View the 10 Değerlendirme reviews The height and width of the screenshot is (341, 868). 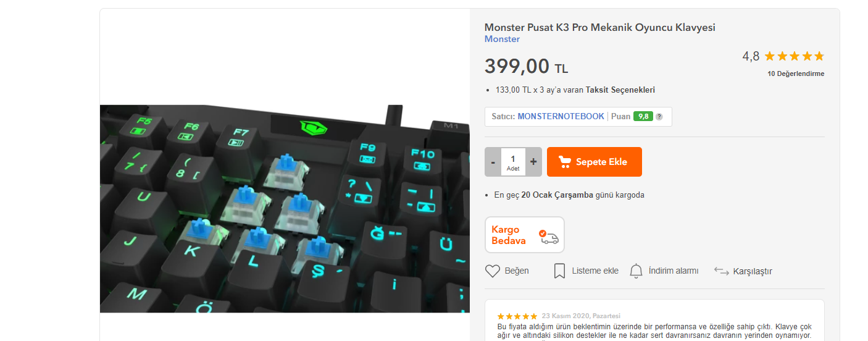pyautogui.click(x=796, y=74)
